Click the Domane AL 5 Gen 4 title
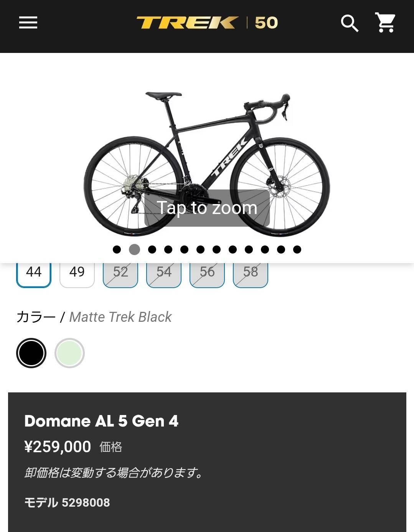414x532 pixels. coord(101,421)
